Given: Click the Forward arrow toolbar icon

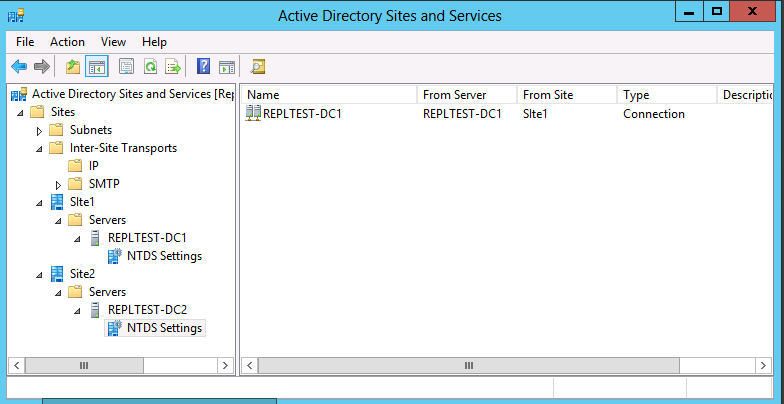Looking at the screenshot, I should tap(42, 66).
